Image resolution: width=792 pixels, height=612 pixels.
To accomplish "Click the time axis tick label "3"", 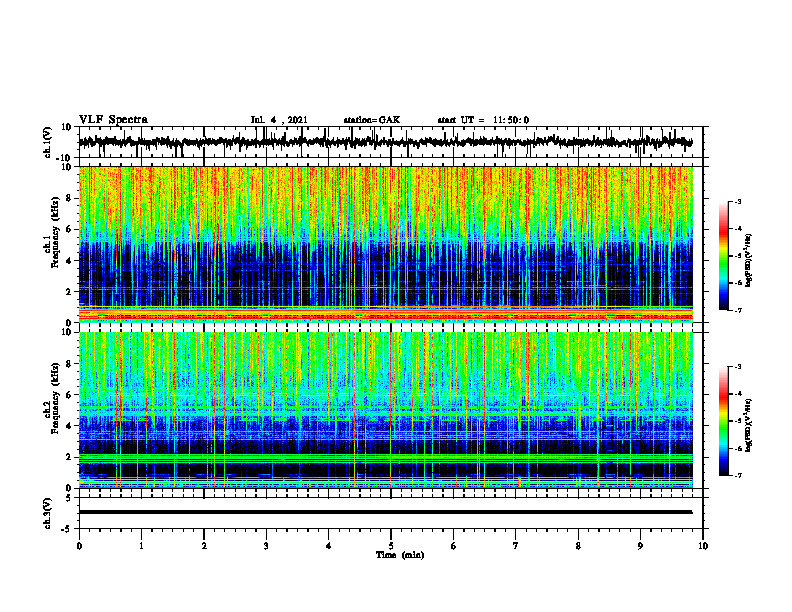I will coord(266,546).
